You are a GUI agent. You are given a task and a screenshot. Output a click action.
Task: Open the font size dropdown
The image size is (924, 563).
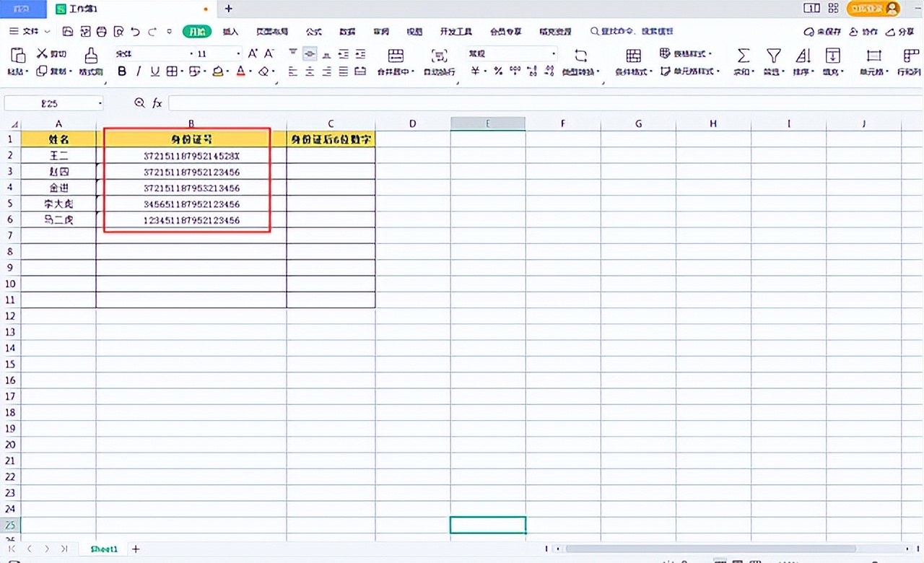[x=237, y=54]
